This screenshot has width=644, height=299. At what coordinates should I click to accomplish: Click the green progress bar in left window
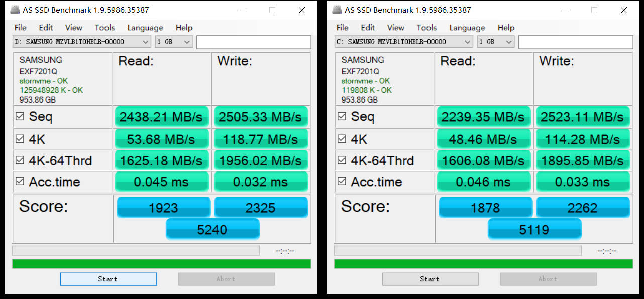[161, 264]
